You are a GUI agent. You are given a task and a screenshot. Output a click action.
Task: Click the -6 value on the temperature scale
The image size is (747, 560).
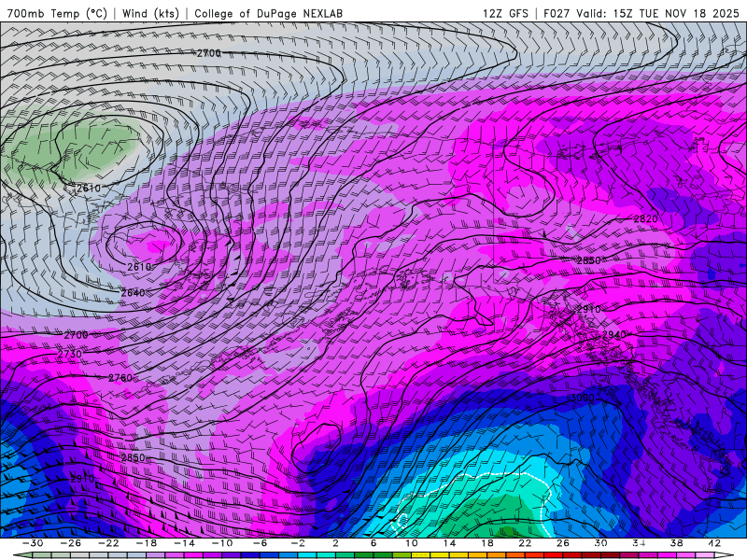click(261, 543)
